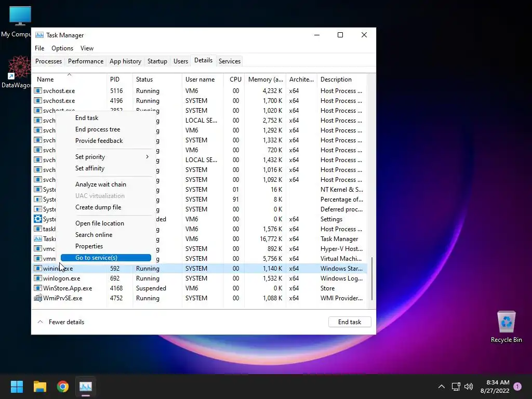Select the WmiPrvSE.exe process row
Screen dimensions: 532x399
(199, 298)
